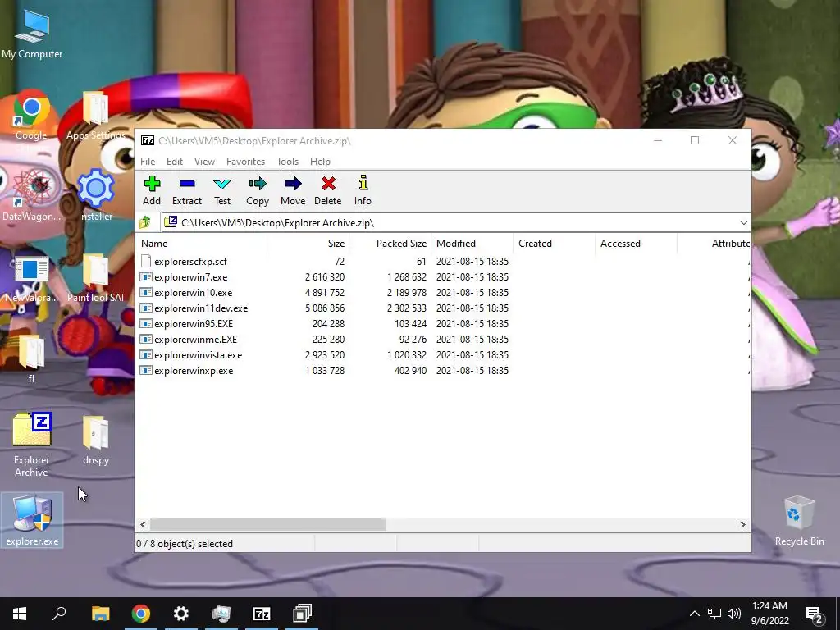Sort by the Accessed column header
840x630 pixels.
coord(636,243)
